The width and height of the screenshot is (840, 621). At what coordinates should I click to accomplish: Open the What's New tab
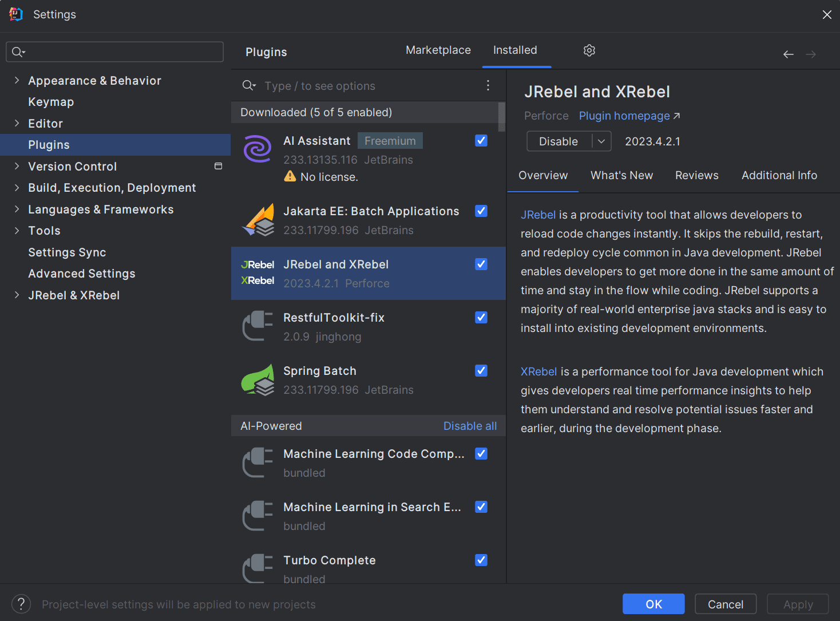point(621,175)
